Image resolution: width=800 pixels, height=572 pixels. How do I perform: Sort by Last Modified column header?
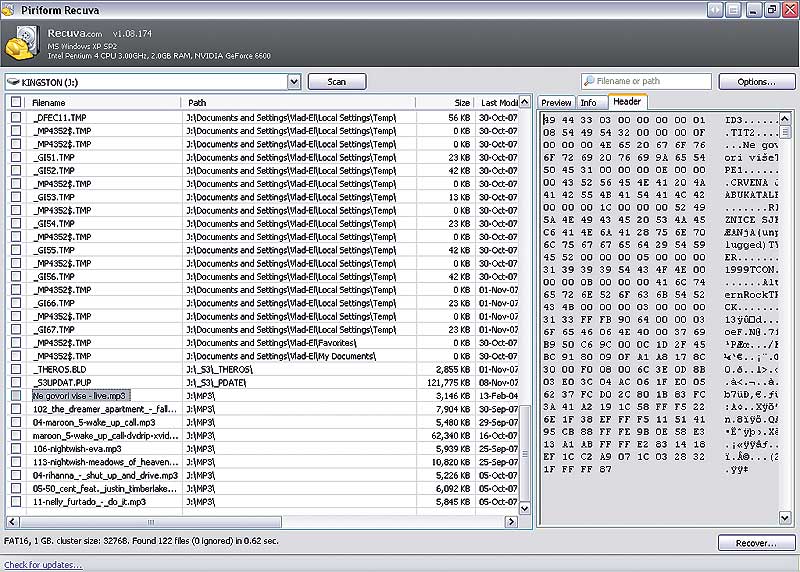496,103
